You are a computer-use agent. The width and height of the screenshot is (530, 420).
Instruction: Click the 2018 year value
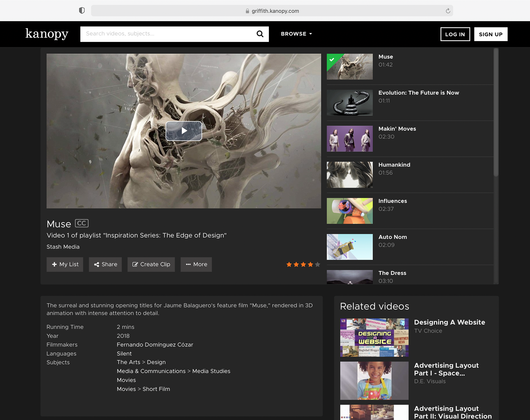pyautogui.click(x=123, y=336)
